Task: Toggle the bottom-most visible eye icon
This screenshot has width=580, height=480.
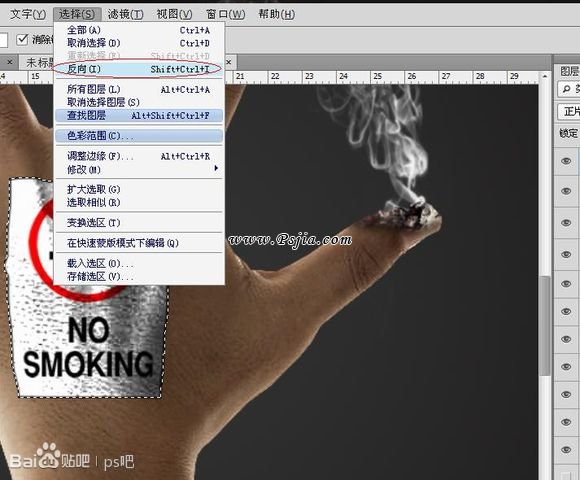Action: (566, 450)
